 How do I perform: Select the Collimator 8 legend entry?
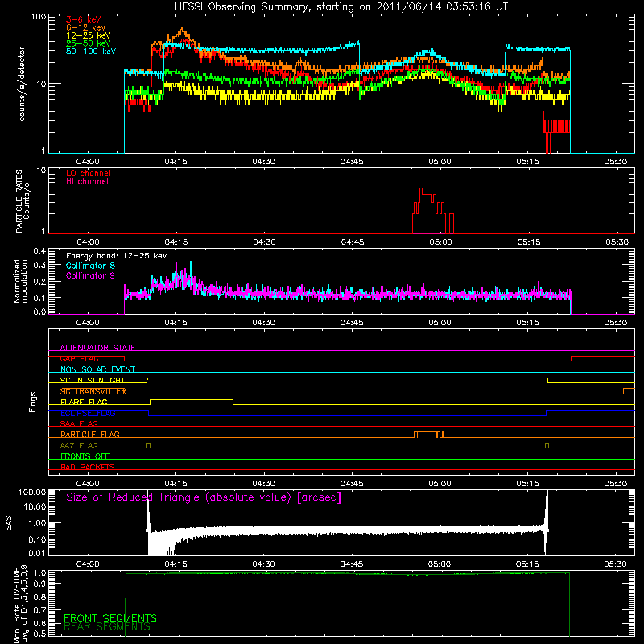[x=90, y=266]
